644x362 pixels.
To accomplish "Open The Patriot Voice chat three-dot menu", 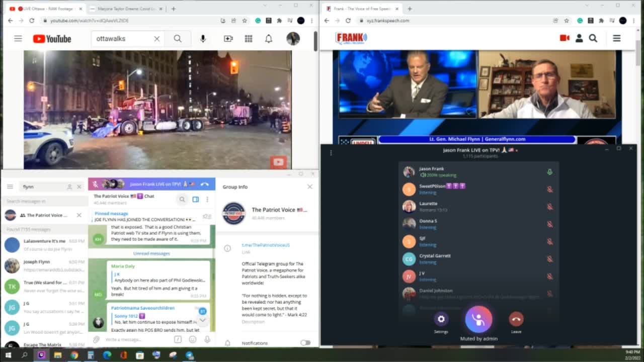I will (x=207, y=200).
